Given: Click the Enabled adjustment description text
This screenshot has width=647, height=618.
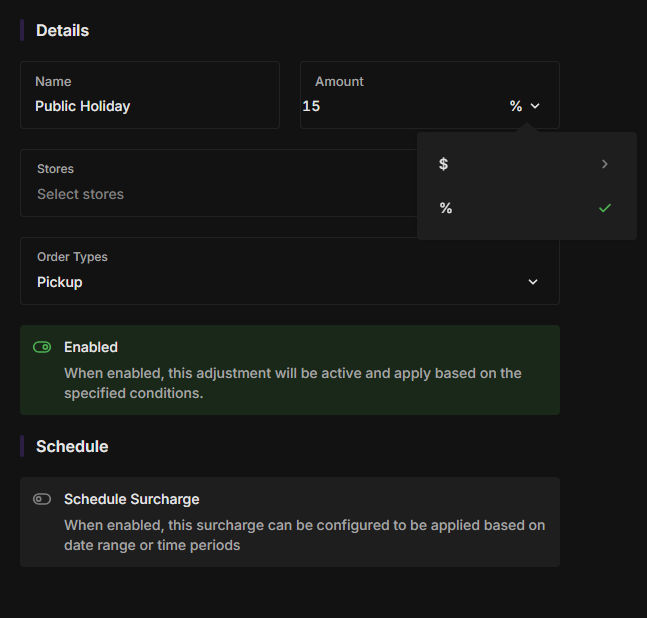Looking at the screenshot, I should tap(292, 383).
